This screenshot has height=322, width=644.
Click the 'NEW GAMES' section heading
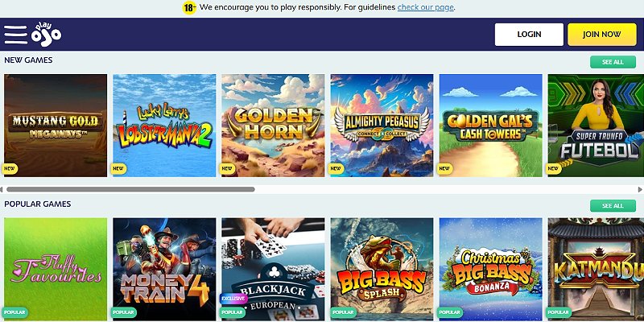[x=28, y=60]
